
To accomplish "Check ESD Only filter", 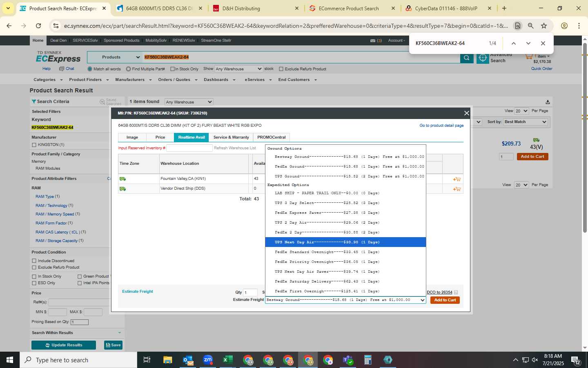I will 34,283.
